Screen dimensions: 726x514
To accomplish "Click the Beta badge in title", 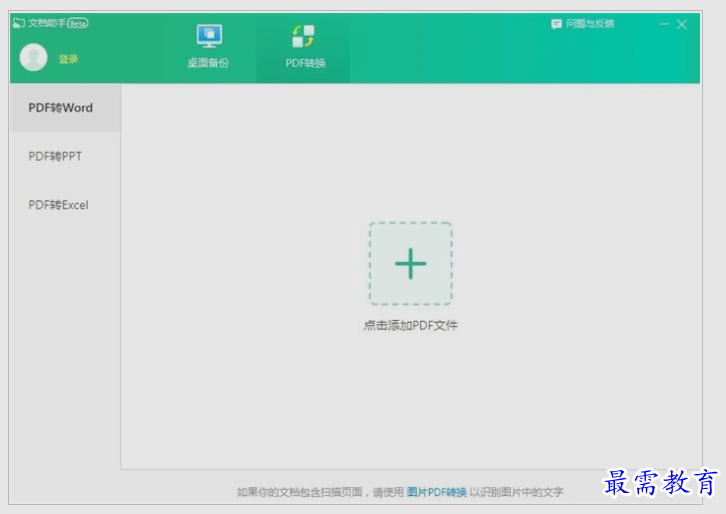I will [x=78, y=23].
